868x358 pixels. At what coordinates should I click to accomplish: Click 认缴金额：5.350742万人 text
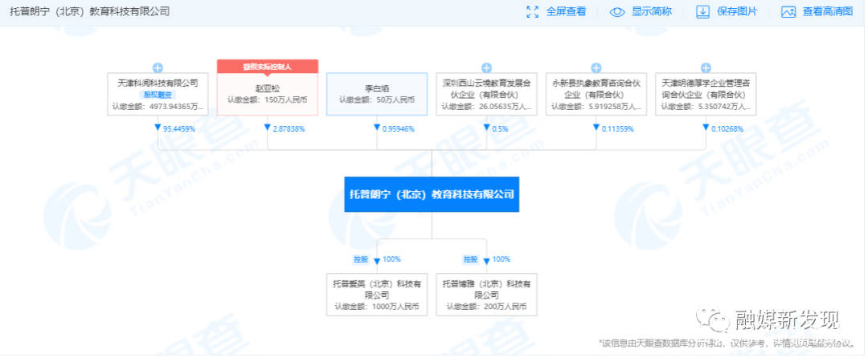[x=706, y=107]
